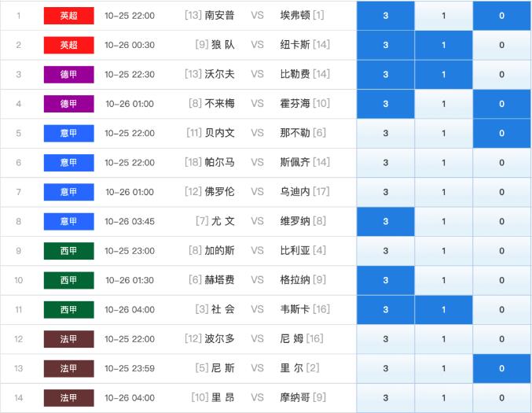This screenshot has width=532, height=413.
Task: Click the 法甲 league tag in row 12
Action: [69, 339]
